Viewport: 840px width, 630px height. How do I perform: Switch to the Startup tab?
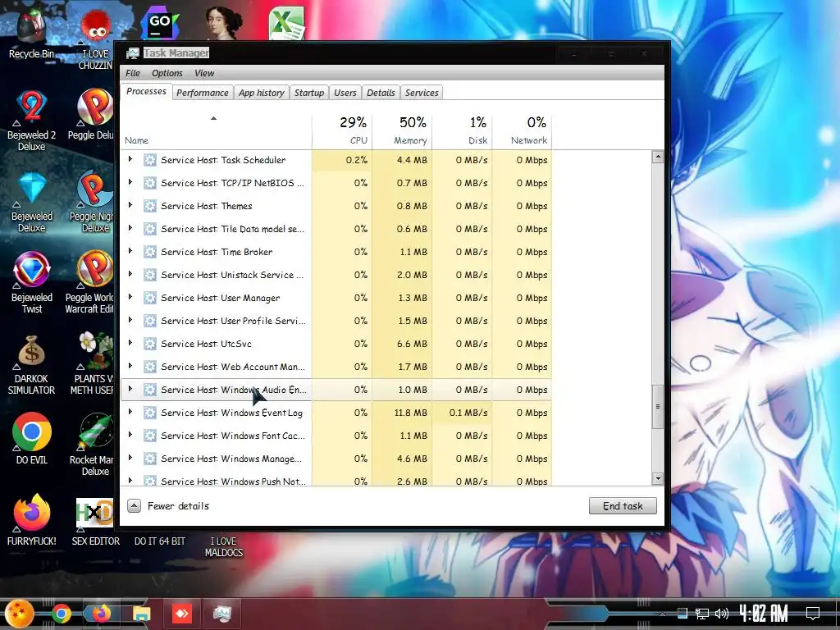click(309, 93)
